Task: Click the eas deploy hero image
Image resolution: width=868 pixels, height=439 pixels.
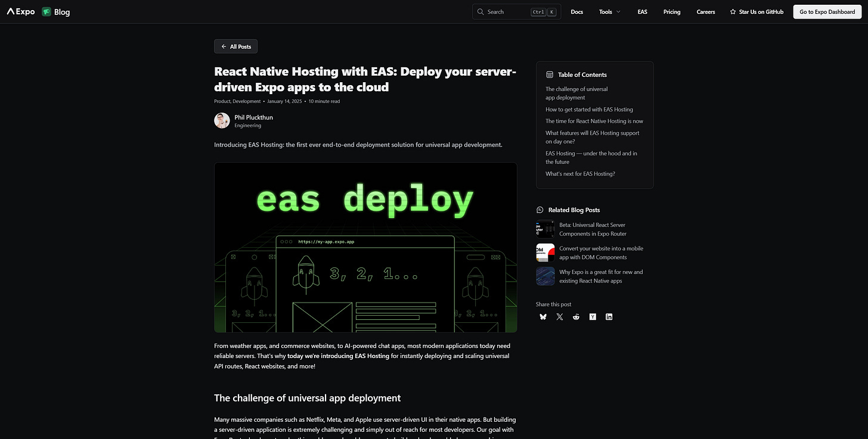Action: point(365,247)
